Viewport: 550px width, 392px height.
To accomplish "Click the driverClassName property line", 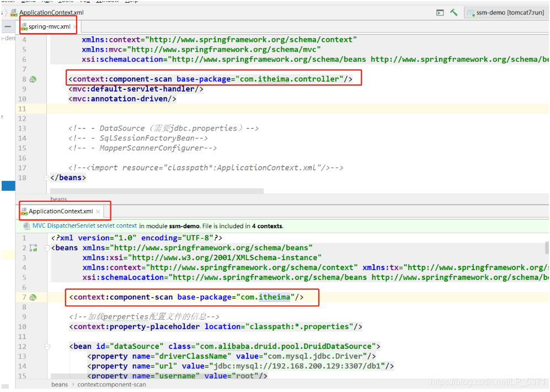I will 232,356.
